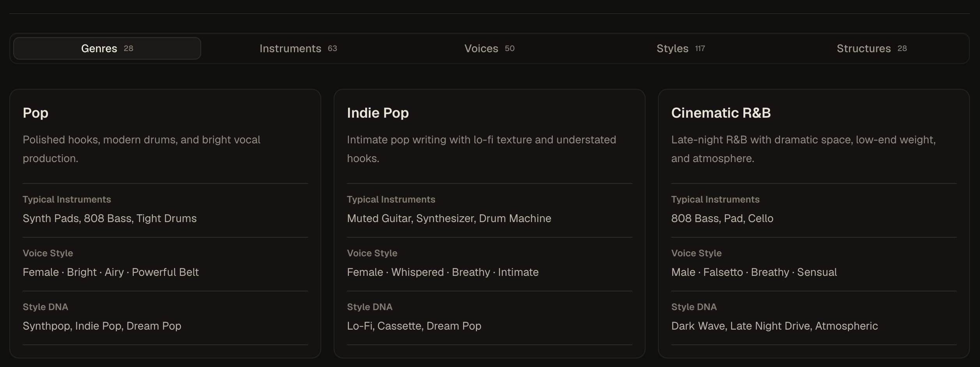Image resolution: width=980 pixels, height=367 pixels.
Task: Select the Genres tab
Action: click(107, 48)
